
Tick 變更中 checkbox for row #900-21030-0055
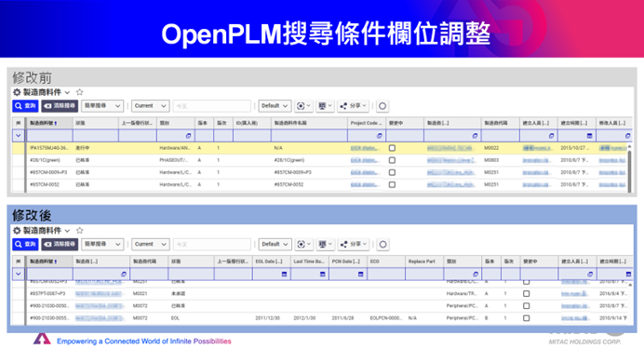coord(526,318)
